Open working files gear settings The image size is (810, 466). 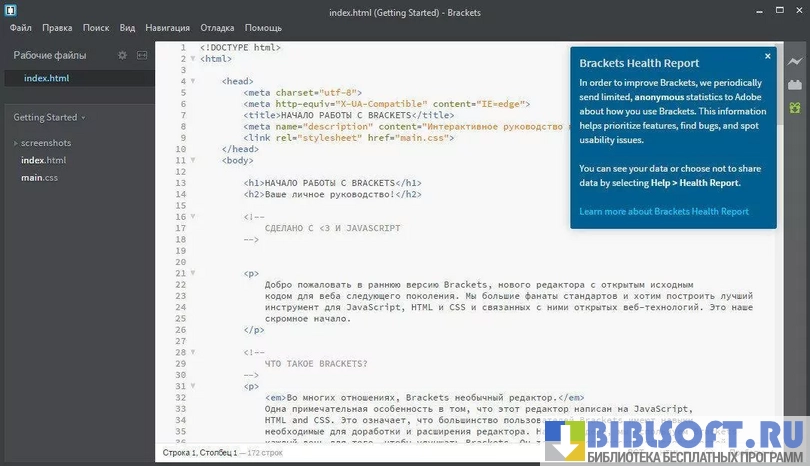tap(122, 55)
